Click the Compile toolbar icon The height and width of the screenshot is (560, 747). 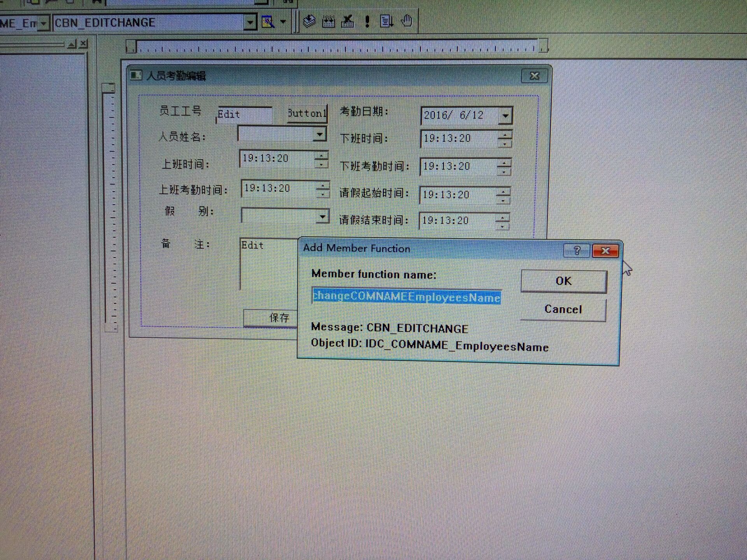click(x=309, y=21)
